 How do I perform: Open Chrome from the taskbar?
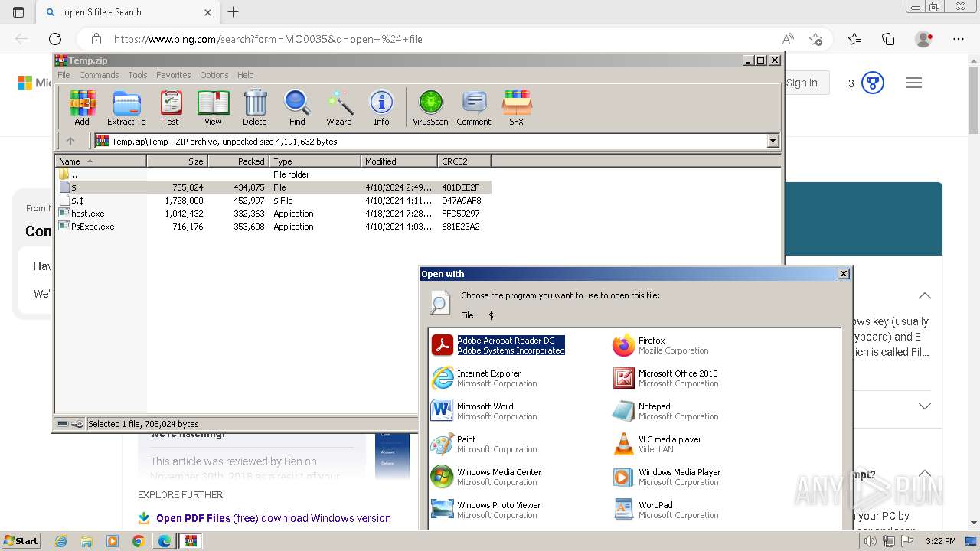[x=139, y=541]
